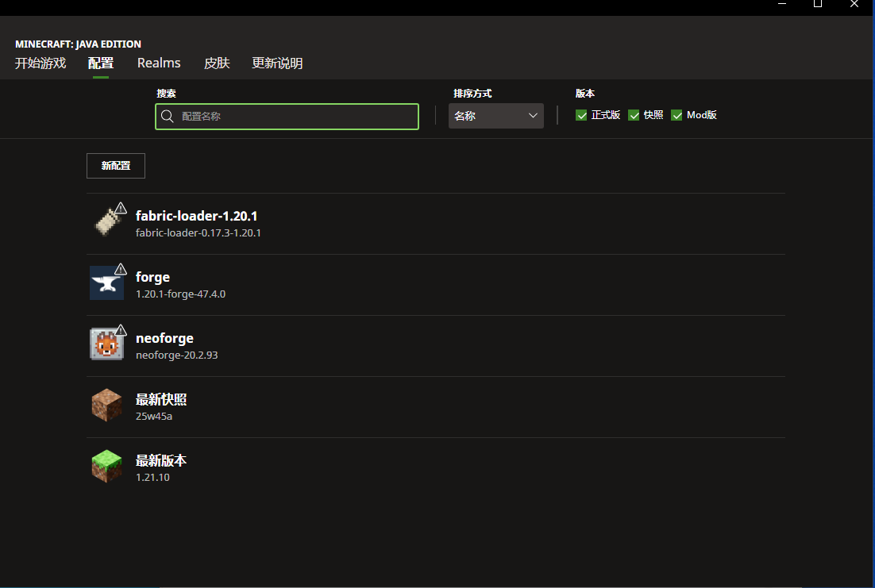The image size is (875, 588).
Task: Disable the 快照 version filter checkbox
Action: 634,115
